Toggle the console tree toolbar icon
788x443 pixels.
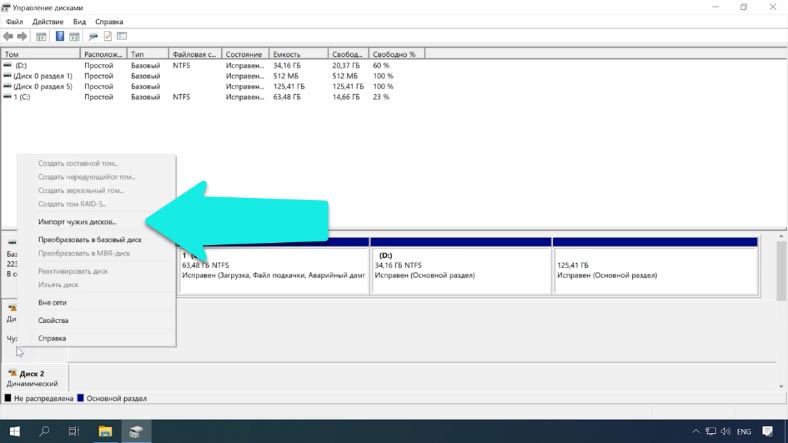click(x=41, y=36)
